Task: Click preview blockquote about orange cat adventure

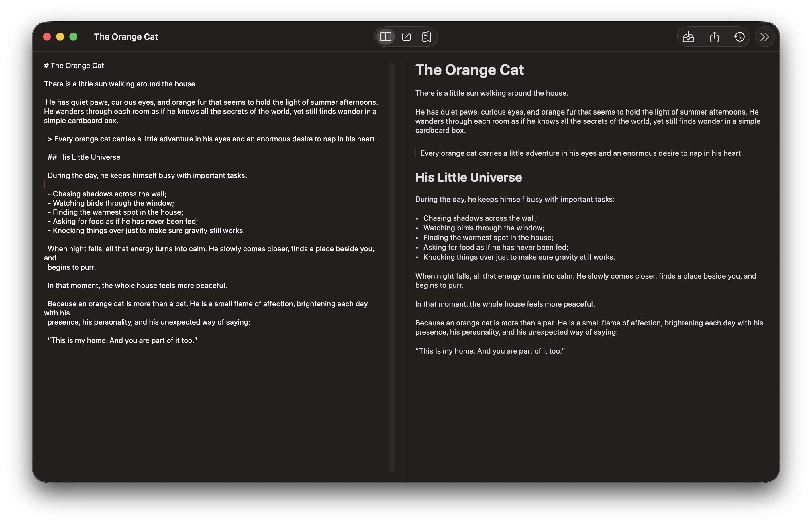Action: (x=581, y=153)
